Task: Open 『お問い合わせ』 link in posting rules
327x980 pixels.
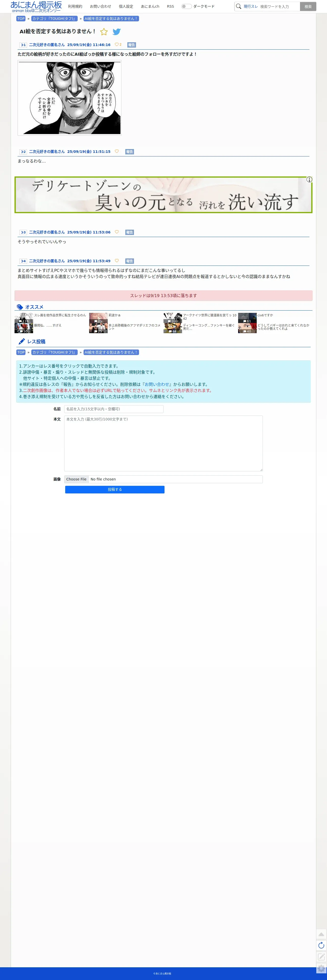Action: tap(157, 384)
